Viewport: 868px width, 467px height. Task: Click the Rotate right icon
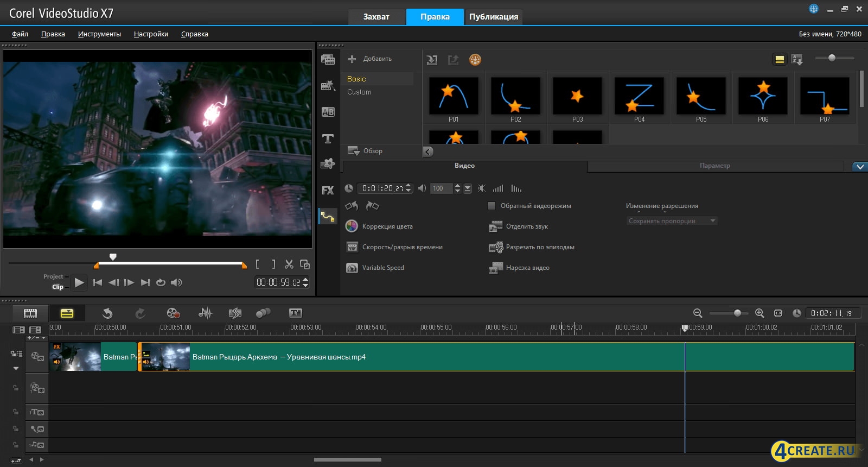pyautogui.click(x=372, y=206)
